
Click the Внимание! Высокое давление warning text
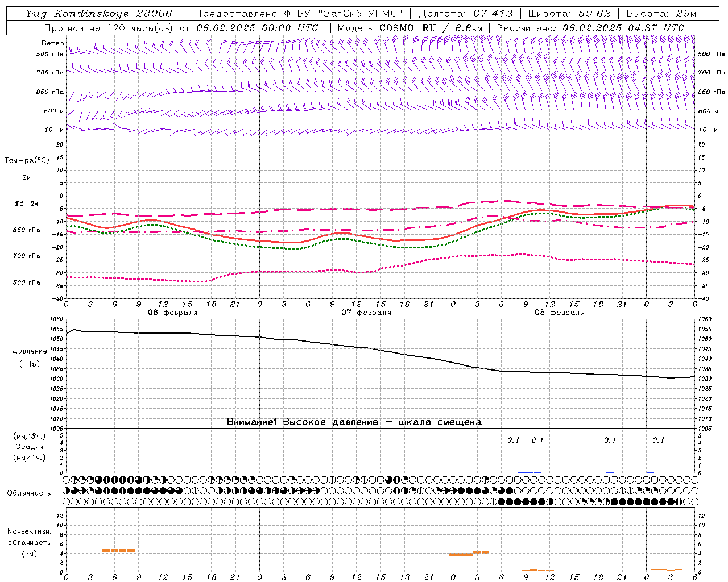click(x=354, y=422)
